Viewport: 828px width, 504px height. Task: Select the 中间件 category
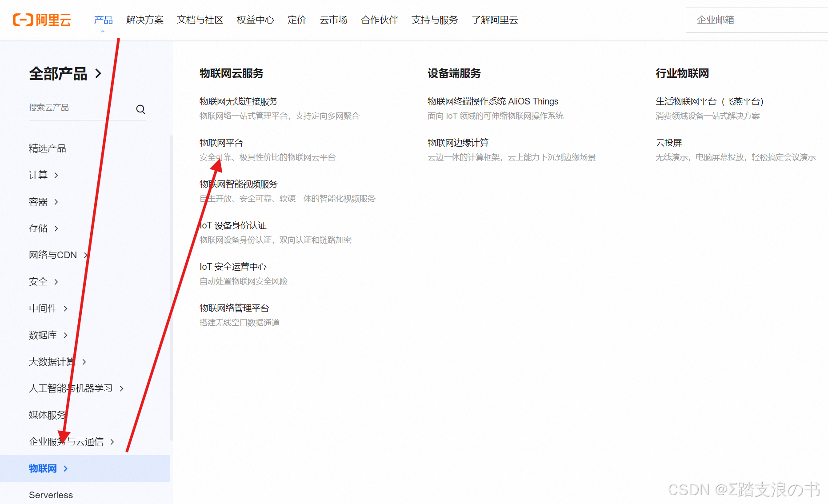[43, 308]
